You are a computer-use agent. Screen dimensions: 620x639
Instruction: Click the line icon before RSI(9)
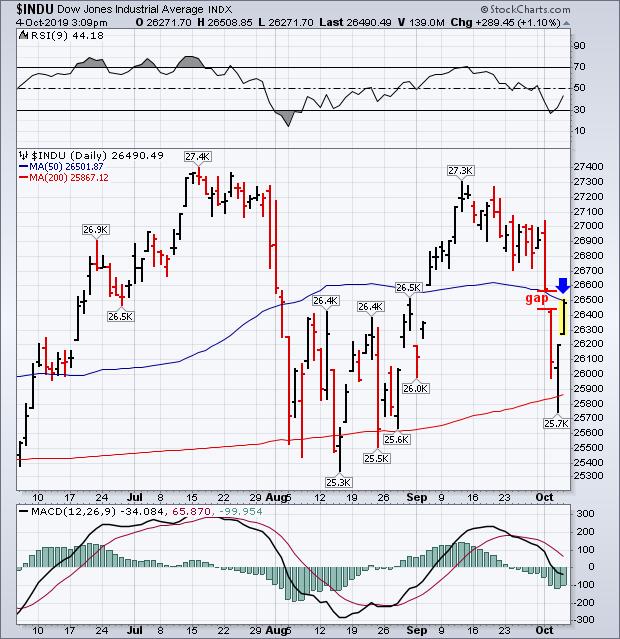(x=24, y=36)
